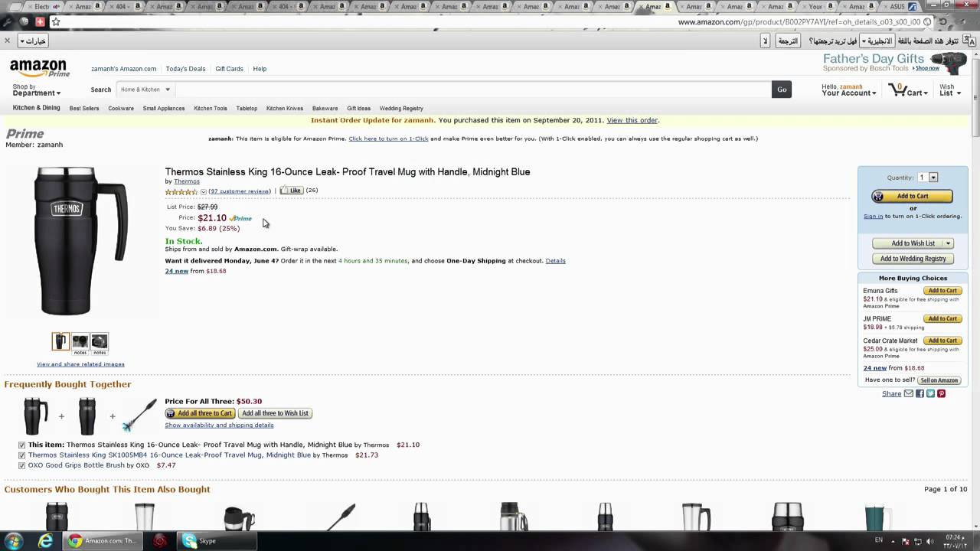This screenshot has width=980, height=551.
Task: Open the Gift Cards page
Action: click(229, 69)
